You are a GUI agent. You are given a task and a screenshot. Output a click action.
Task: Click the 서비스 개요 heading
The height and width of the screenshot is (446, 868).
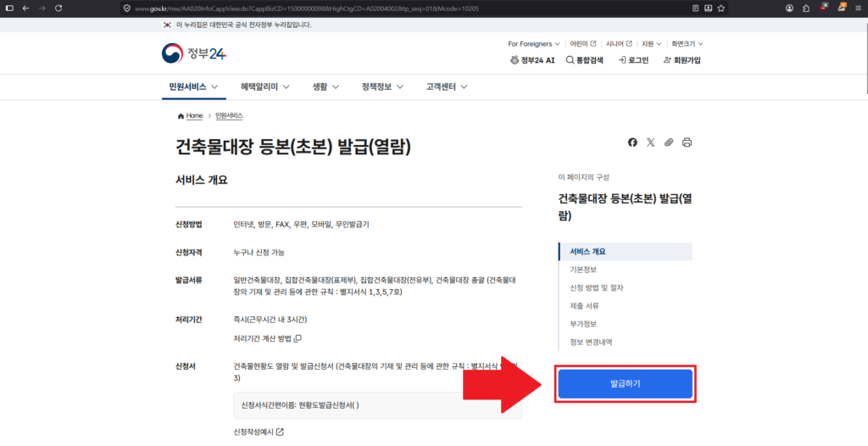[202, 180]
